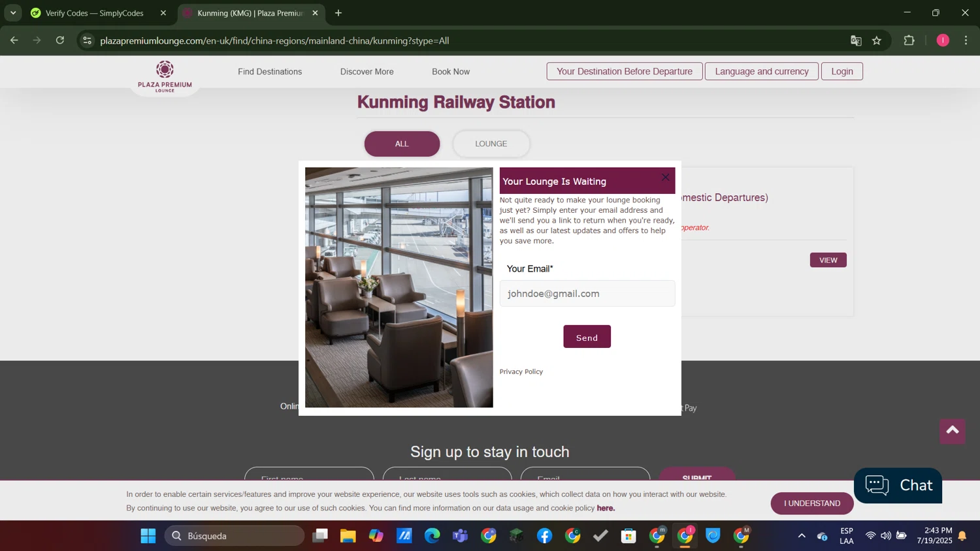Close the Kunming (KMG) Plaza Premium tab
Screen dimensions: 980x551
point(315,13)
